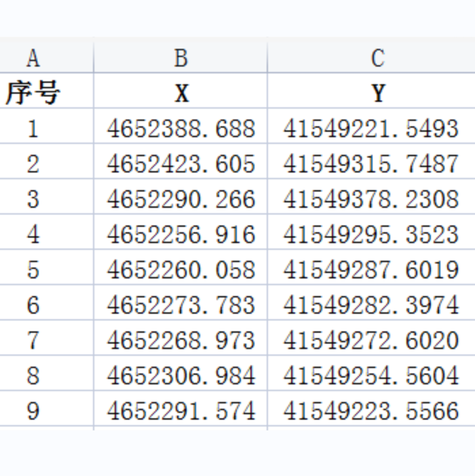The image size is (475, 476).
Task: Click cell showing 41549223.5566
Action: coord(372,408)
